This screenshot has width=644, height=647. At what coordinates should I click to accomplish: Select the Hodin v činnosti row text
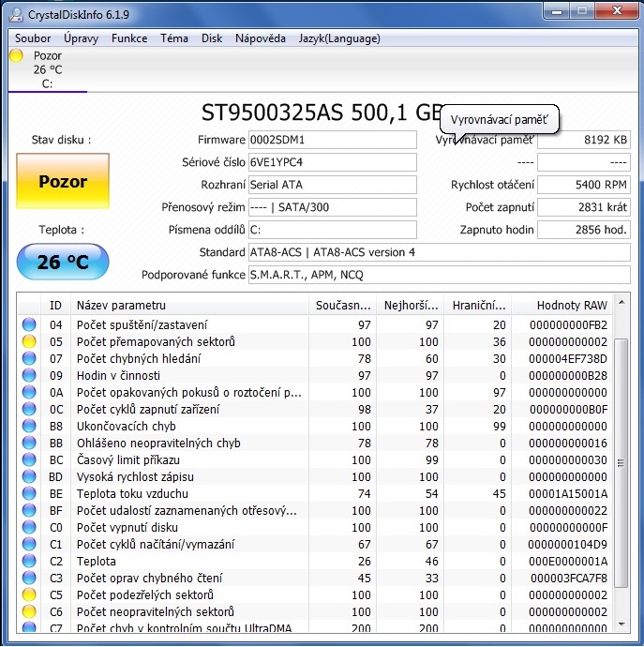pos(118,375)
